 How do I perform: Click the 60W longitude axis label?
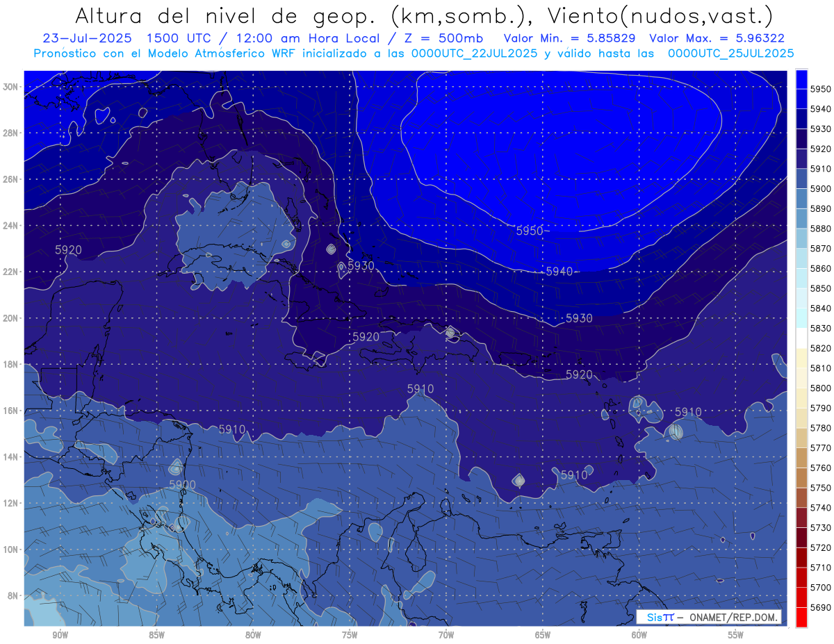(x=639, y=635)
